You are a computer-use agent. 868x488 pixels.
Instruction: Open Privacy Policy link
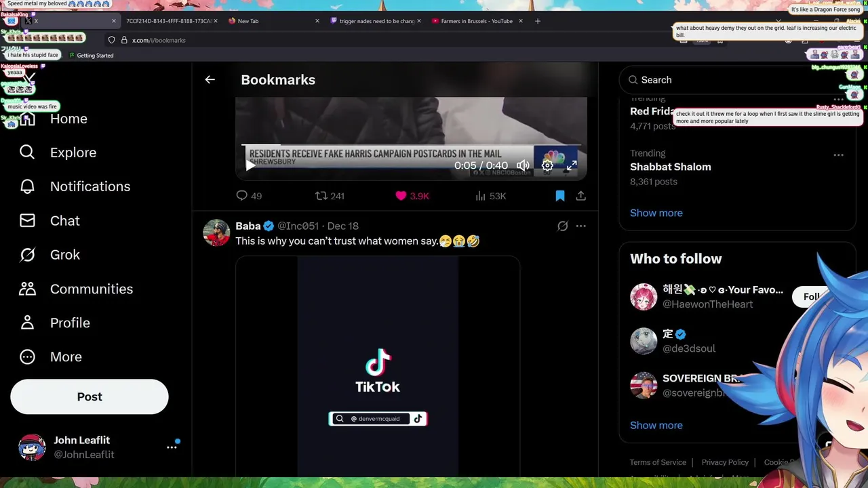tap(725, 462)
